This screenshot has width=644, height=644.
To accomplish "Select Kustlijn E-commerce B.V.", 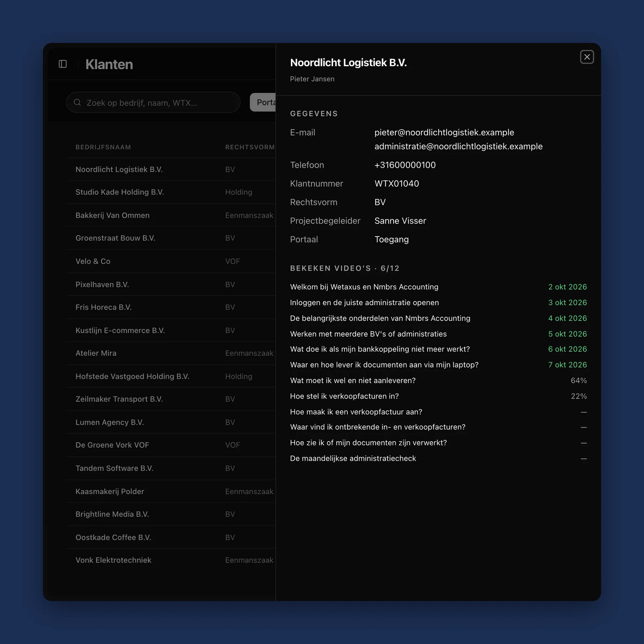I will click(x=171, y=330).
